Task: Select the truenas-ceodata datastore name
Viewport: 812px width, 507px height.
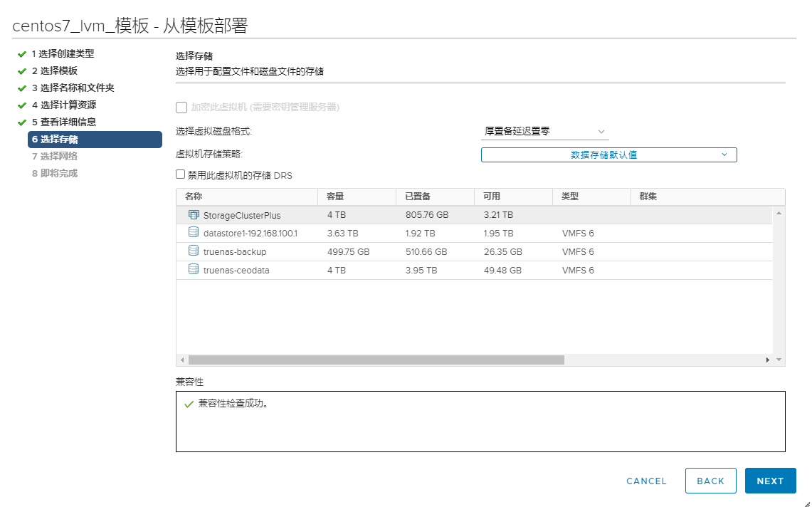Action: pos(236,270)
